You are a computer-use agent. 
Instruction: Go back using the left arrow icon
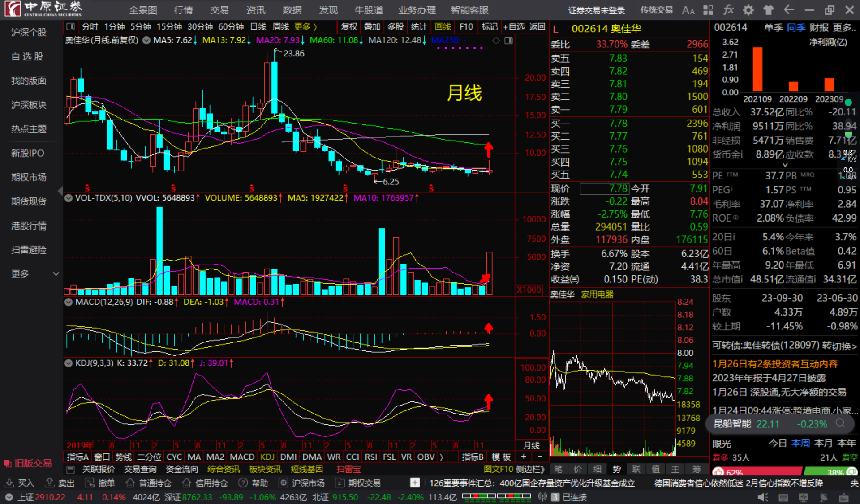pyautogui.click(x=789, y=10)
